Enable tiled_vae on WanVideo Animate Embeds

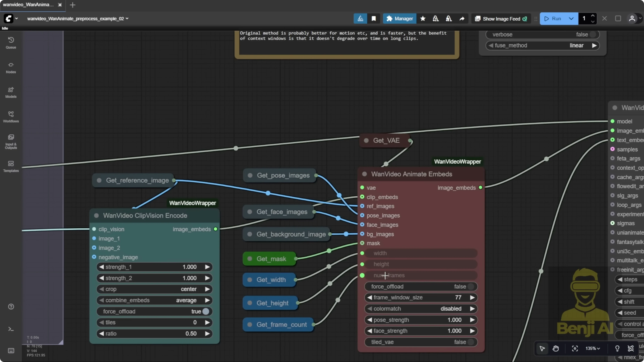(471, 342)
